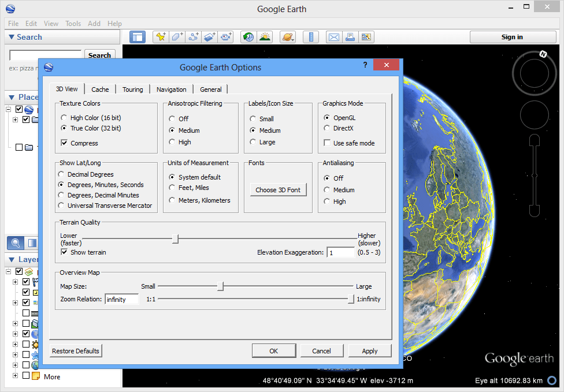Open the Navigation tab
Image resolution: width=564 pixels, height=392 pixels.
click(x=171, y=89)
